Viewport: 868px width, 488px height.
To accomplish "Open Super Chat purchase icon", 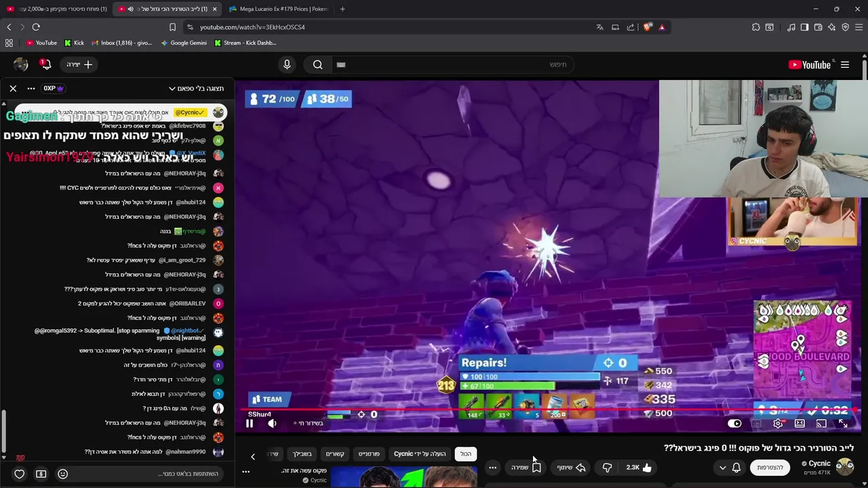I will (x=41, y=474).
